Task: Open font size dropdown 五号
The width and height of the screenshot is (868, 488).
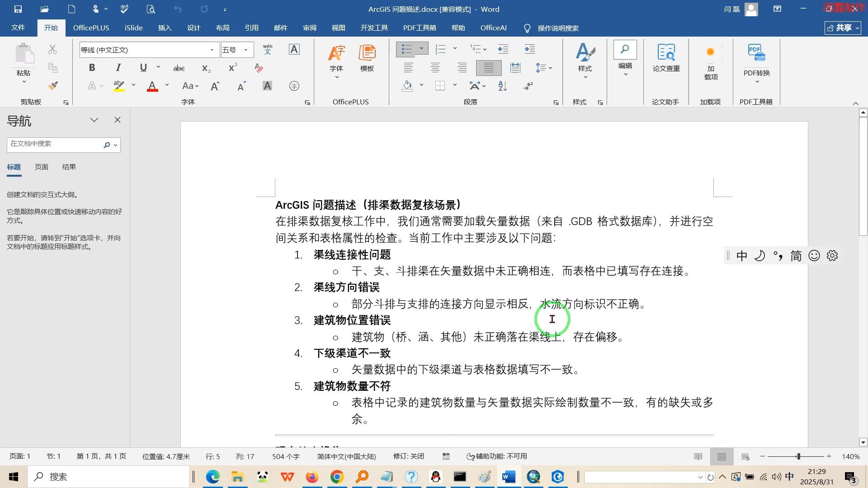Action: point(246,50)
